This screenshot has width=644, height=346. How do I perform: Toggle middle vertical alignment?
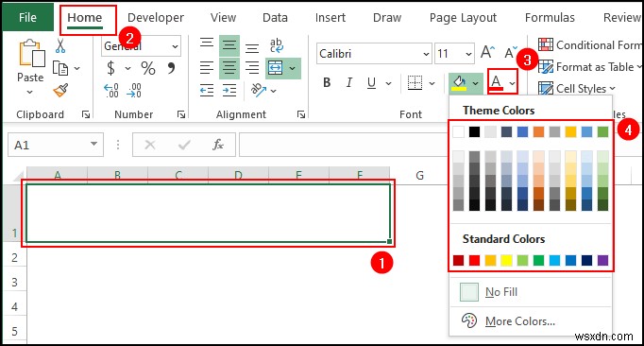[x=229, y=45]
